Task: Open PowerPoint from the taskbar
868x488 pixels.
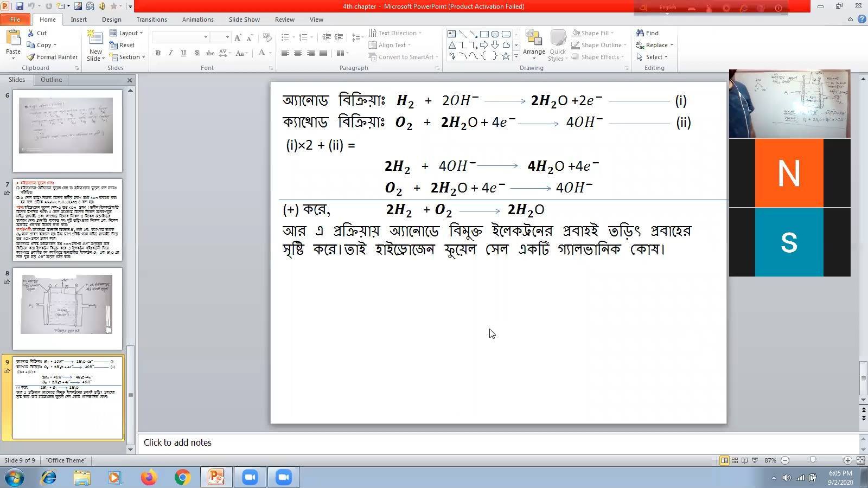Action: 216,477
